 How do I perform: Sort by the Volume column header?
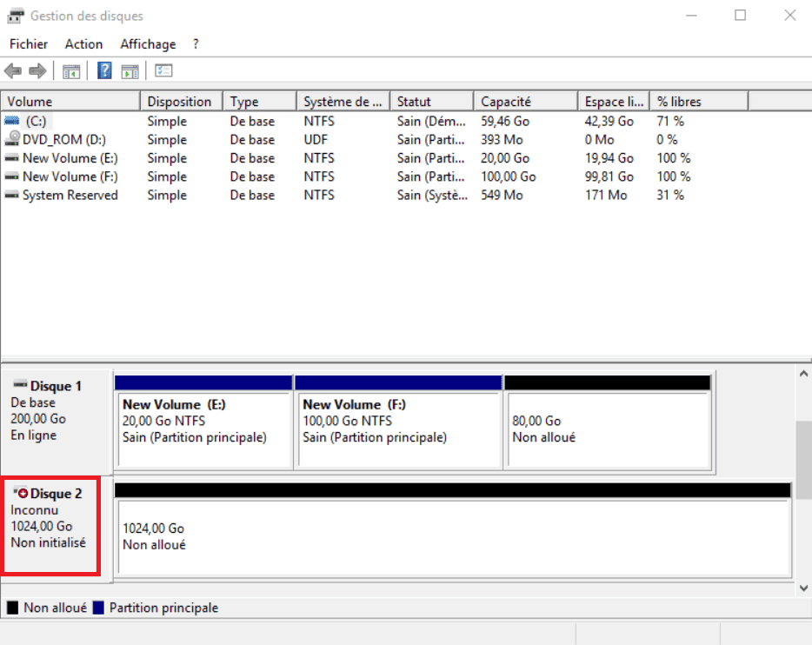coord(71,102)
